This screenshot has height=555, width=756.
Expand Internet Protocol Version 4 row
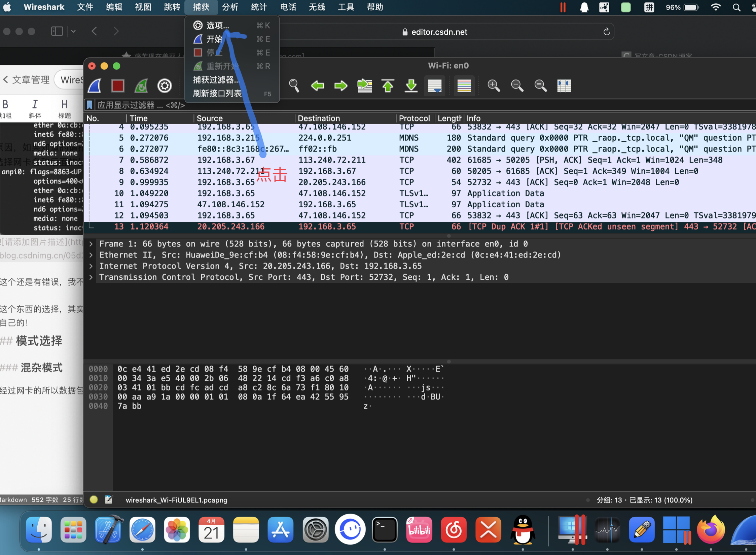click(91, 266)
